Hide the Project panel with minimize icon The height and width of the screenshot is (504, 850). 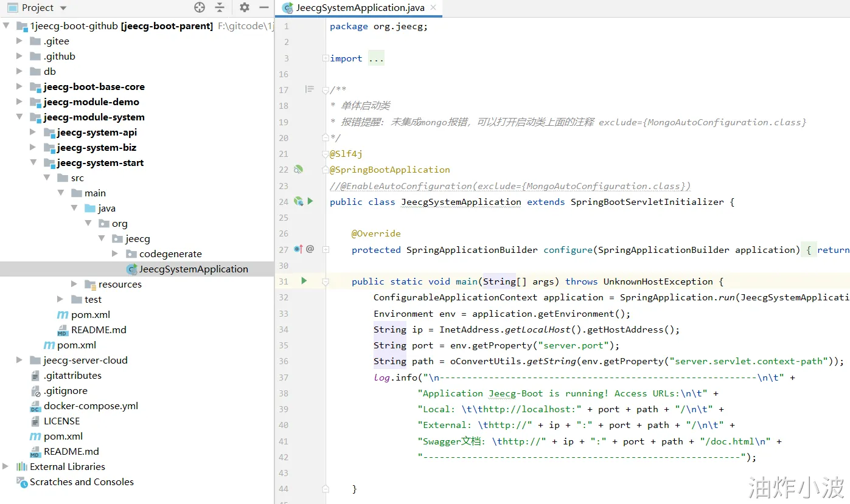(x=263, y=7)
